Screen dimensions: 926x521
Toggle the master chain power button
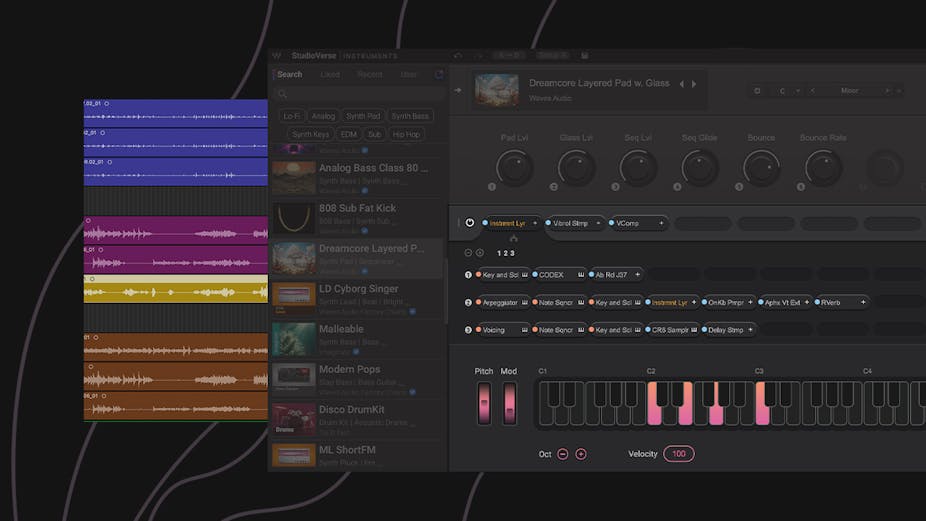click(x=470, y=223)
